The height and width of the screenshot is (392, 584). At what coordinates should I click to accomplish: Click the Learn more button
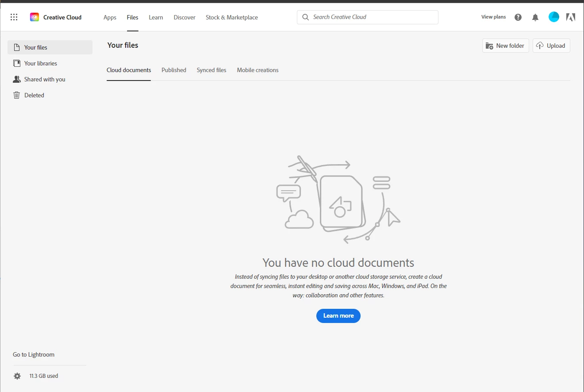point(338,316)
